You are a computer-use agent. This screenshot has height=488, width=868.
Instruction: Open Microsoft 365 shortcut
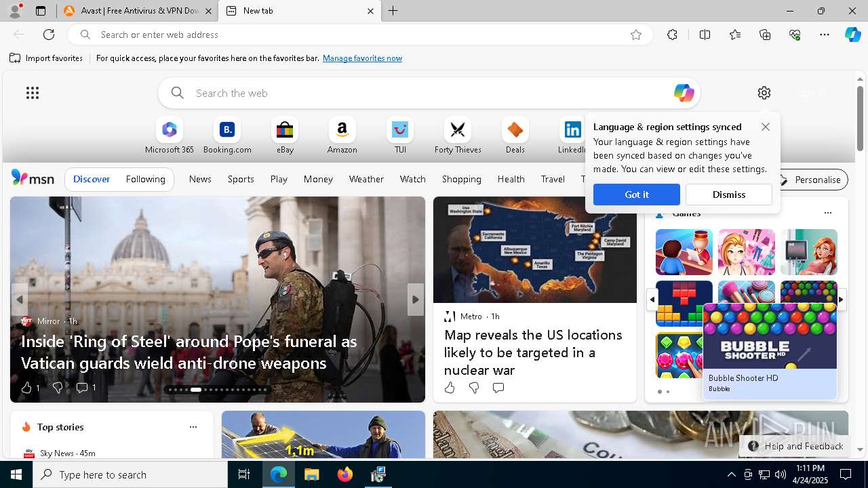pos(170,136)
